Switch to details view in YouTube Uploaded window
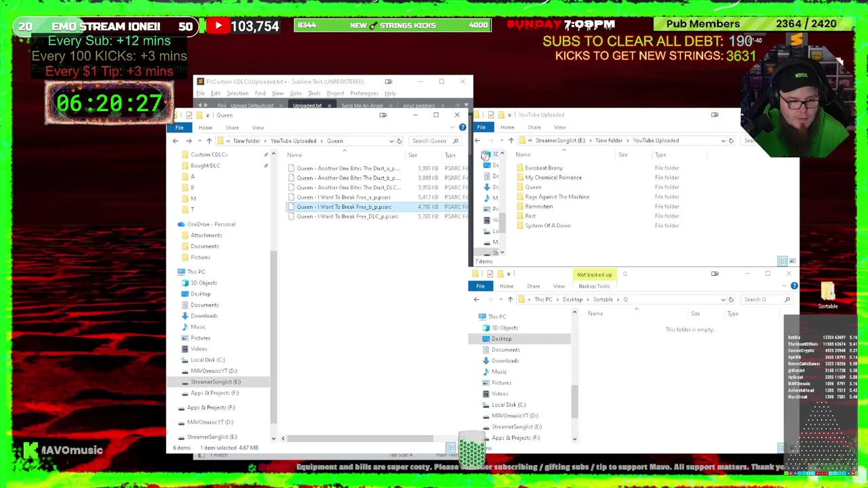The height and width of the screenshot is (488, 868). tap(782, 261)
